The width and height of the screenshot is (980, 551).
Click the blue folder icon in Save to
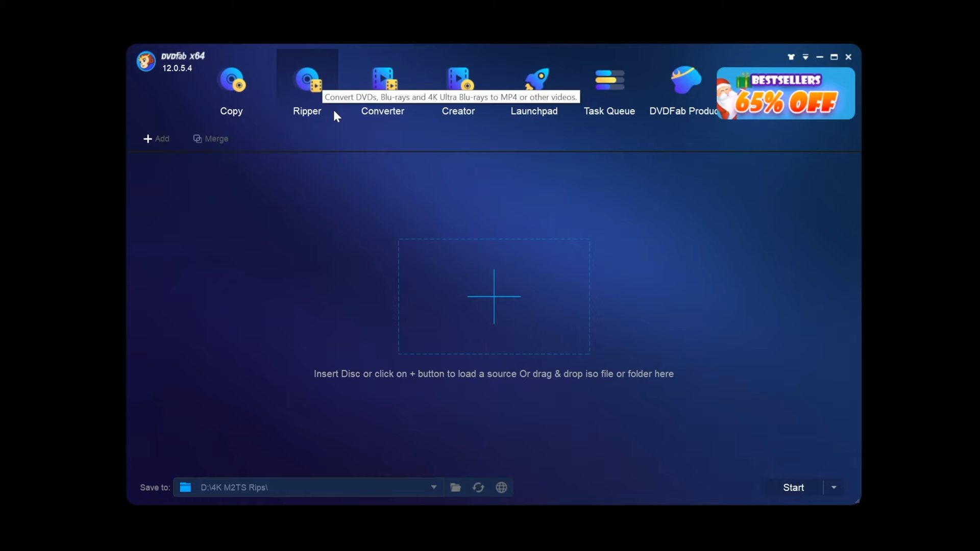coord(186,487)
